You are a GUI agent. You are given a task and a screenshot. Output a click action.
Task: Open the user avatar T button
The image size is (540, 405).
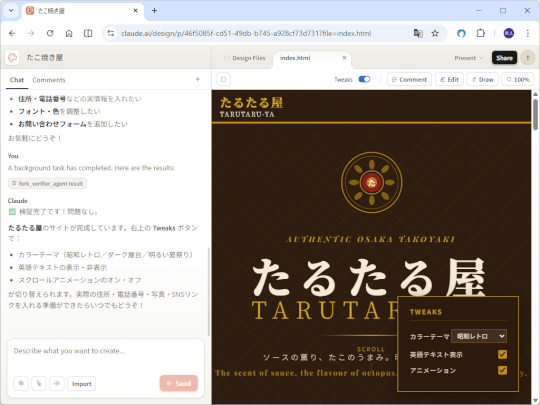click(x=528, y=58)
